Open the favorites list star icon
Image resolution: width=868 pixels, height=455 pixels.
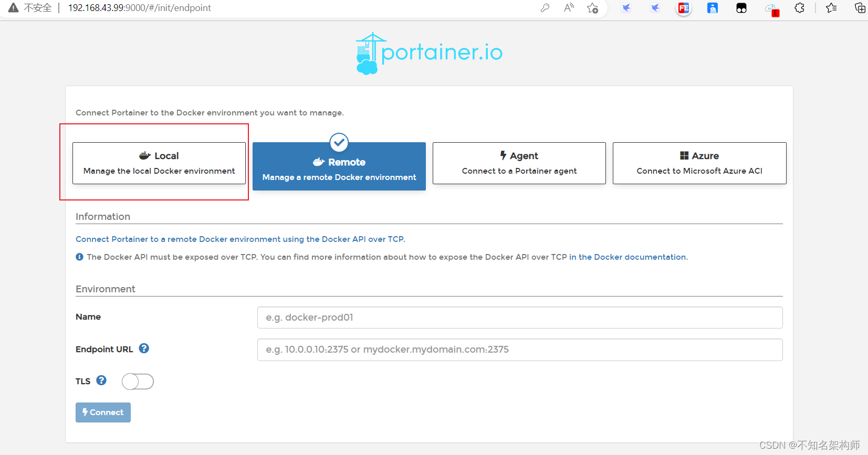(831, 8)
